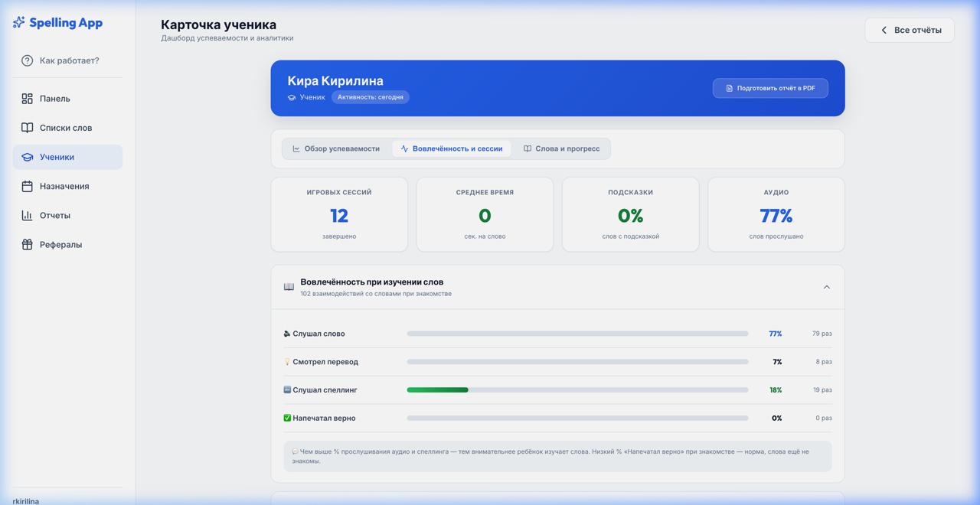
Task: Open Рефералы in the sidebar
Action: (x=67, y=244)
